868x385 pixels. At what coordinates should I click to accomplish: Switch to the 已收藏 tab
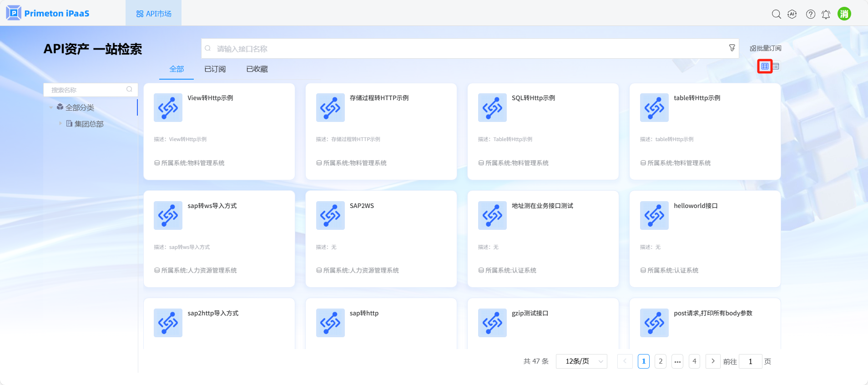[257, 69]
